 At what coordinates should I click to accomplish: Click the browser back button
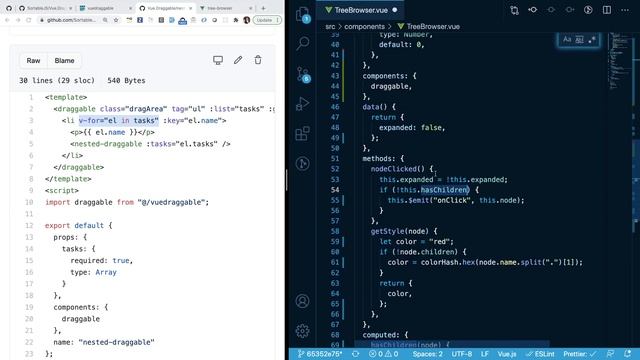click(x=7, y=20)
